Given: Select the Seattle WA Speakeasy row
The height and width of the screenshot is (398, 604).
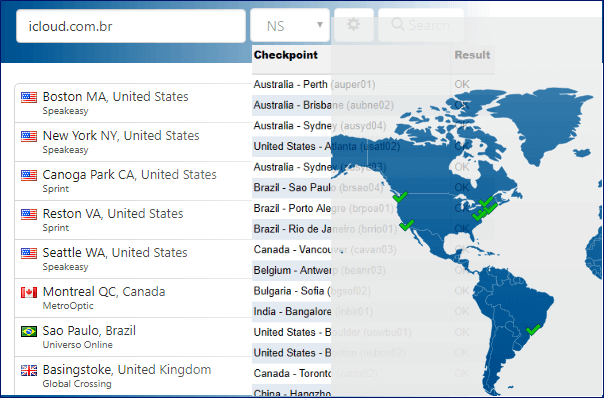Looking at the screenshot, I should point(133,259).
